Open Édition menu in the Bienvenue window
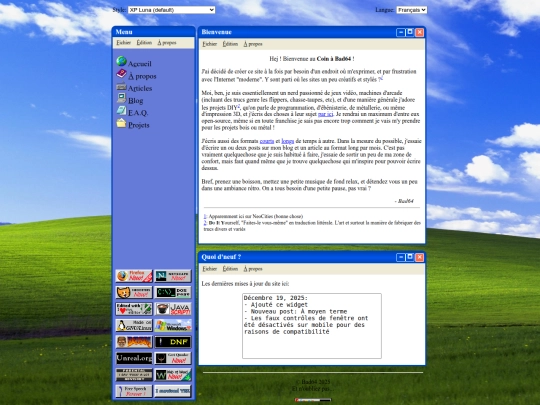The height and width of the screenshot is (405, 540). (x=230, y=44)
